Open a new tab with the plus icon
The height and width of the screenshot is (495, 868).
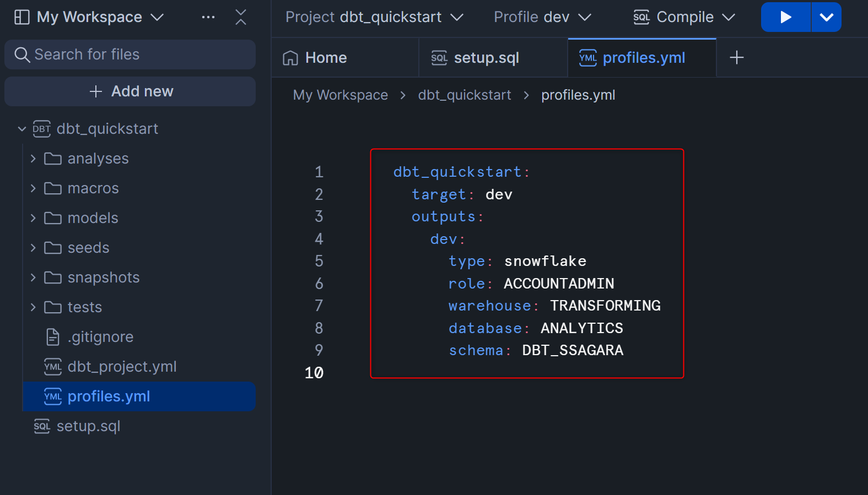[x=737, y=57]
